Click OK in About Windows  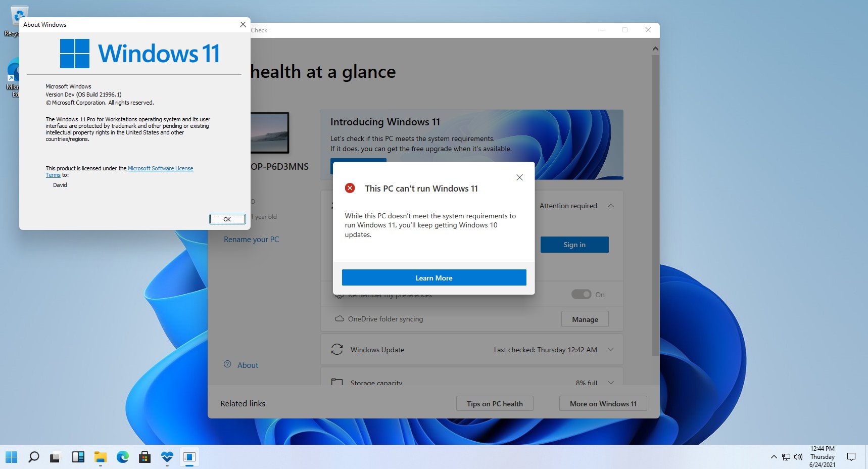[x=227, y=219]
